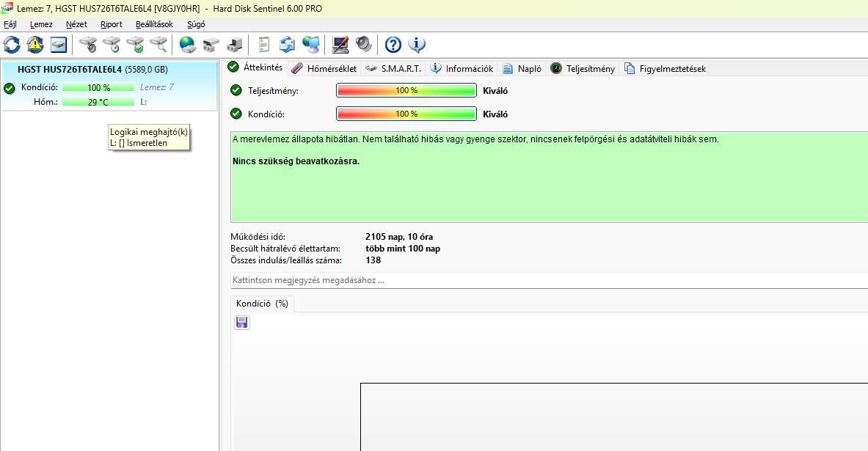This screenshot has height=451, width=868.
Task: Click the 'Kiváló' rating beside Teljesítmény
Action: (x=495, y=91)
